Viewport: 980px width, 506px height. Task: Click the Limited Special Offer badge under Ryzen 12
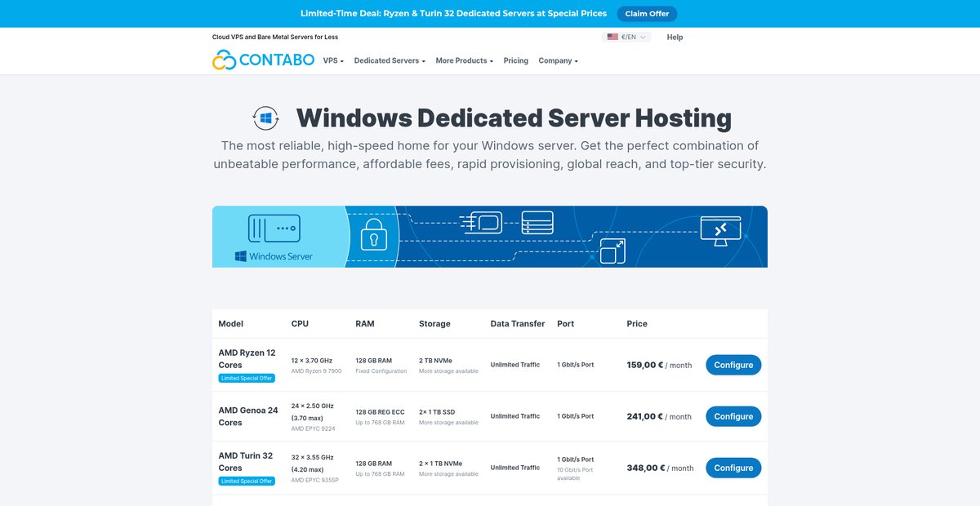tap(247, 378)
